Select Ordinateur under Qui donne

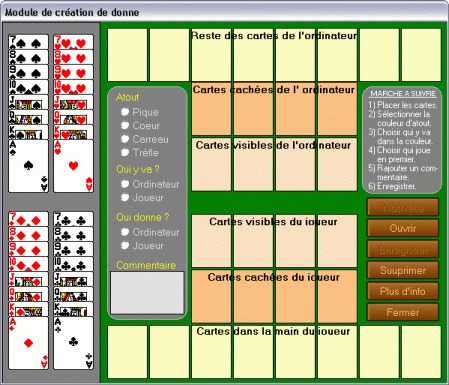125,232
